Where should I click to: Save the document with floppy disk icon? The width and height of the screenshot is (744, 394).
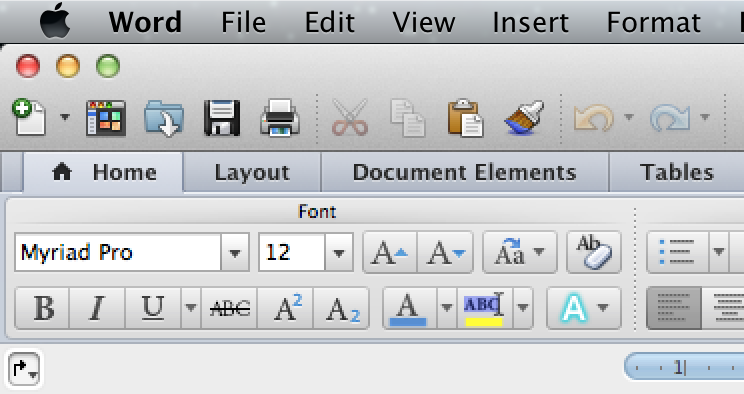(x=222, y=118)
